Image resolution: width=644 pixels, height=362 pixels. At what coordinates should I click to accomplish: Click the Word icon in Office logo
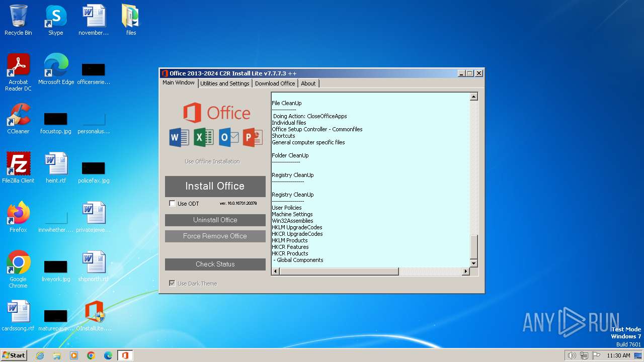(179, 137)
